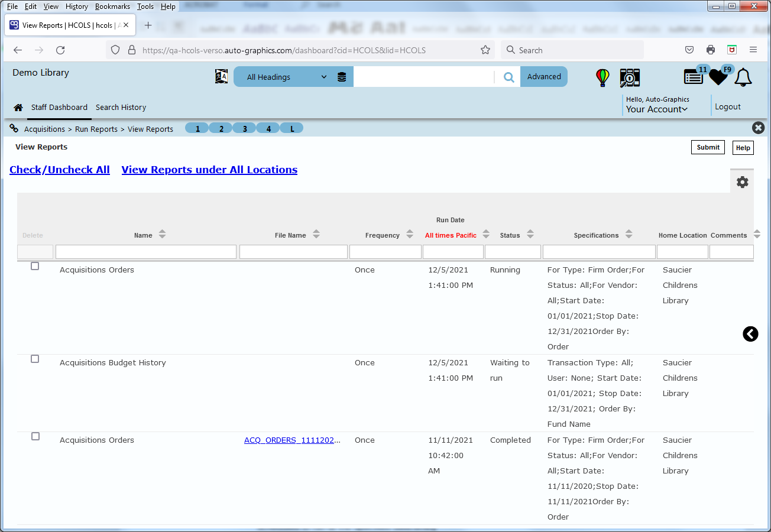Check the running Acquisitions Orders row checkbox
Viewport: 771px width, 532px height.
(35, 266)
